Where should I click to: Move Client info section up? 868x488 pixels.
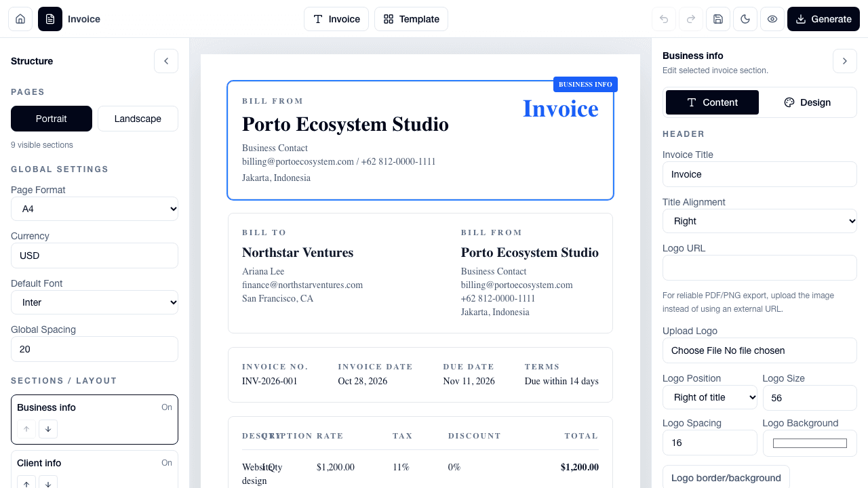coord(26,483)
